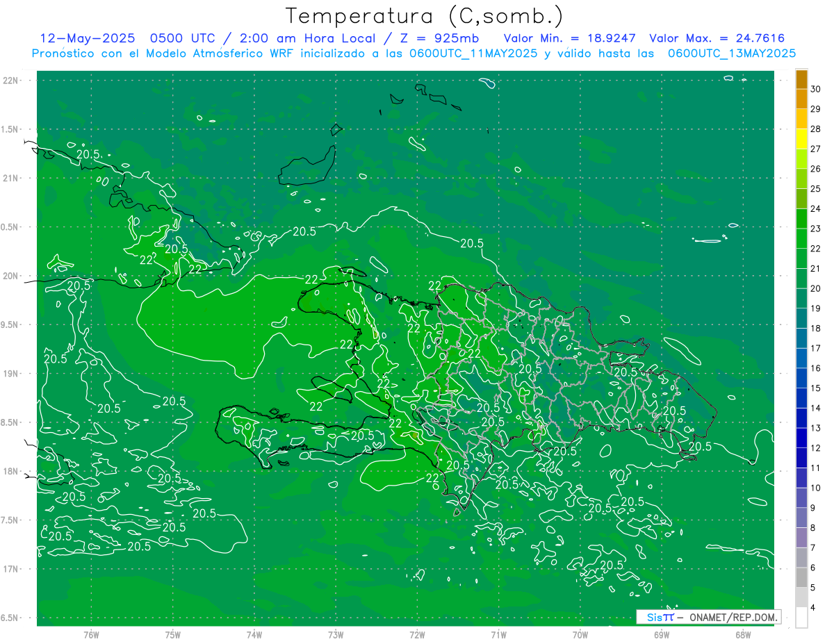Click the '71W' longitude axis label
Image resolution: width=834 pixels, height=644 pixels.
click(x=498, y=634)
